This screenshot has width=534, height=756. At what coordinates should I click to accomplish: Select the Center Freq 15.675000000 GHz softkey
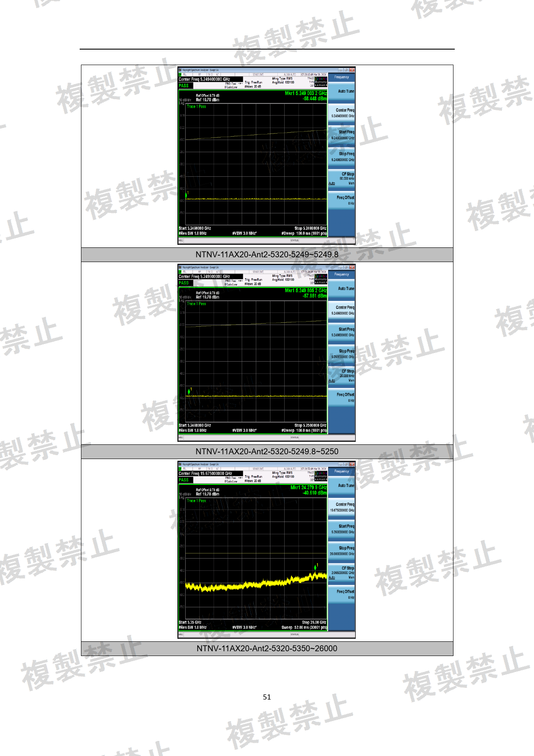click(x=342, y=507)
